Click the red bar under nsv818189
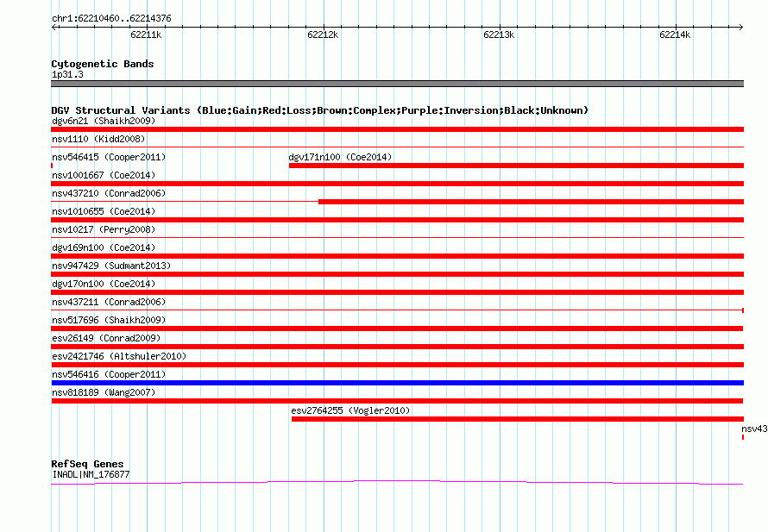This screenshot has height=532, width=768. click(x=397, y=401)
